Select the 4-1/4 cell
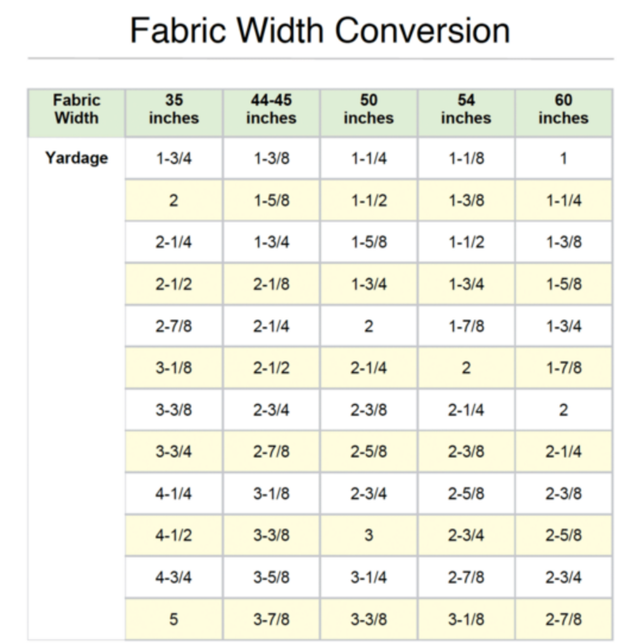This screenshot has height=644, width=644. [174, 493]
